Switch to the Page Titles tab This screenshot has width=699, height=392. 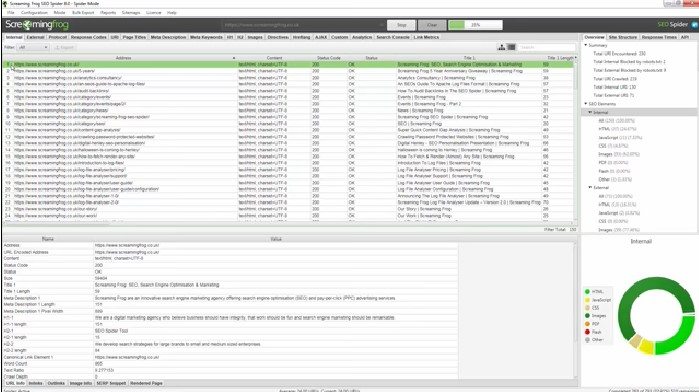134,37
